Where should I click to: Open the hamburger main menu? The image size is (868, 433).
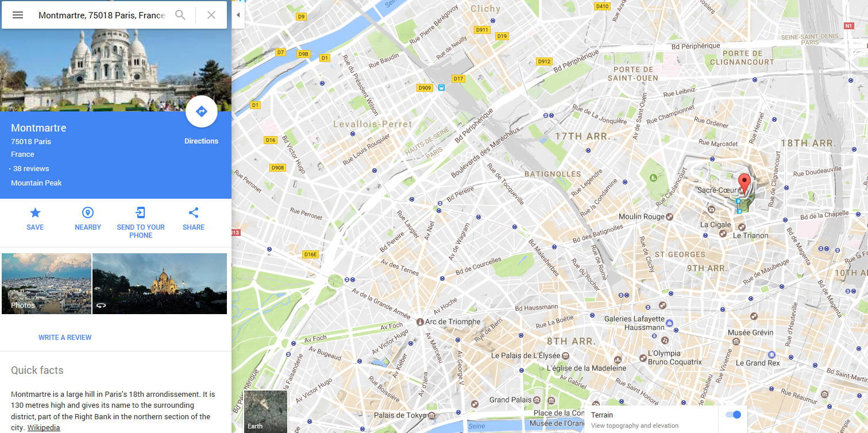[x=18, y=15]
